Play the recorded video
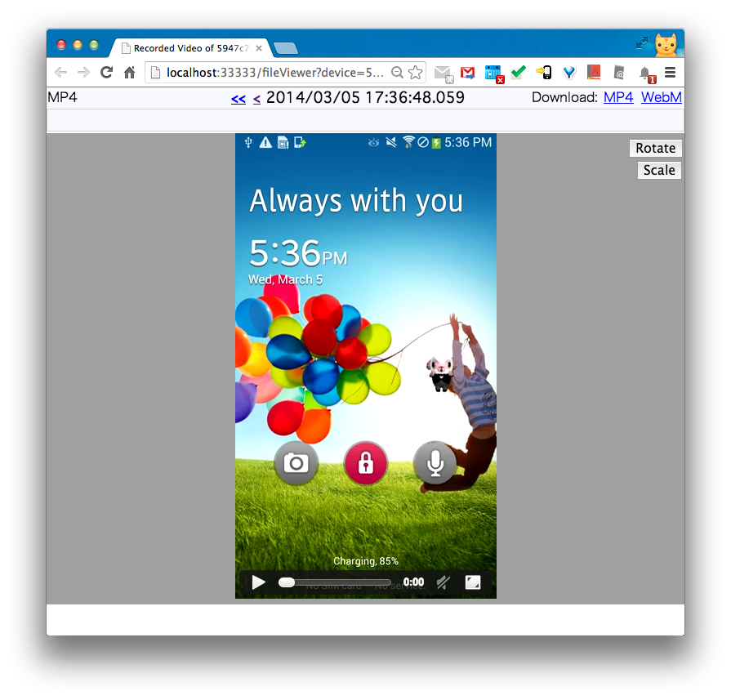Screen dimensions: 731x700 pos(258,582)
